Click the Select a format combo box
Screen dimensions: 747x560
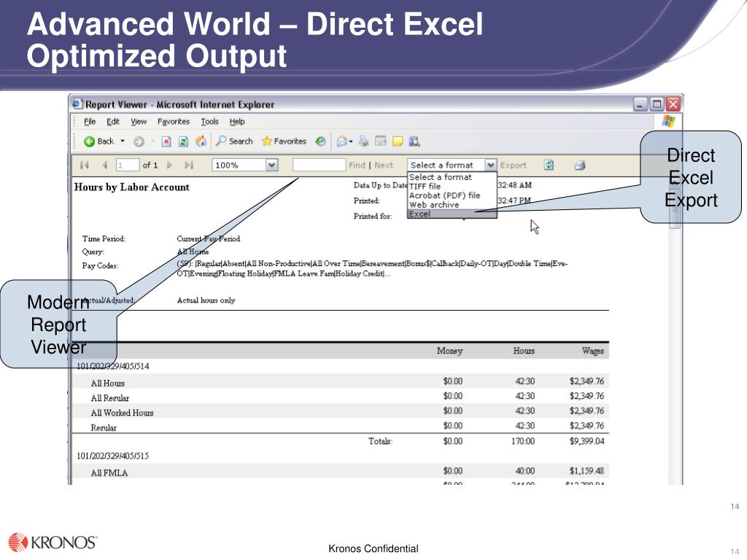coord(452,165)
